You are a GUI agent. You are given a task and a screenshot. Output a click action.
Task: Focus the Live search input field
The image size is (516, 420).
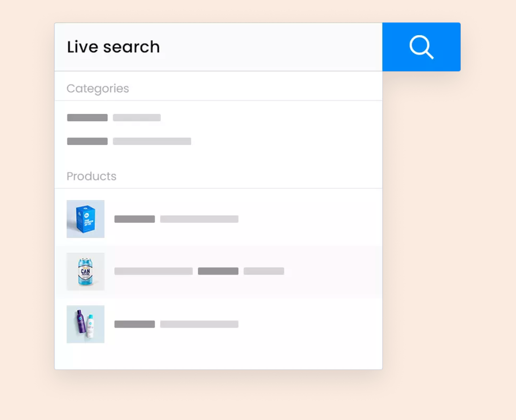[218, 47]
